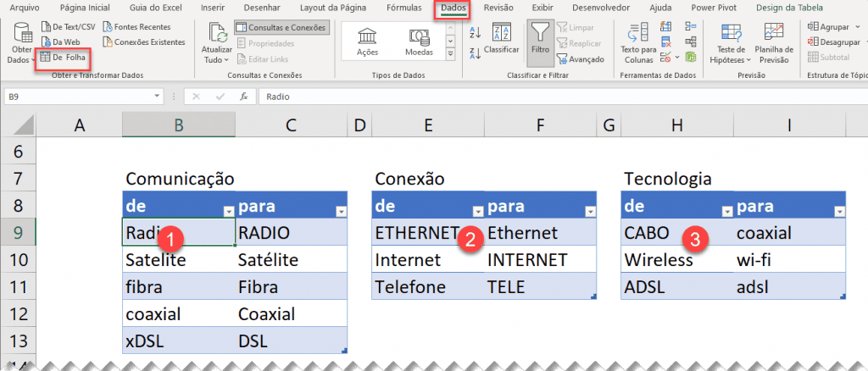868x371 pixels.
Task: Open Conexões Existentes
Action: [x=144, y=42]
